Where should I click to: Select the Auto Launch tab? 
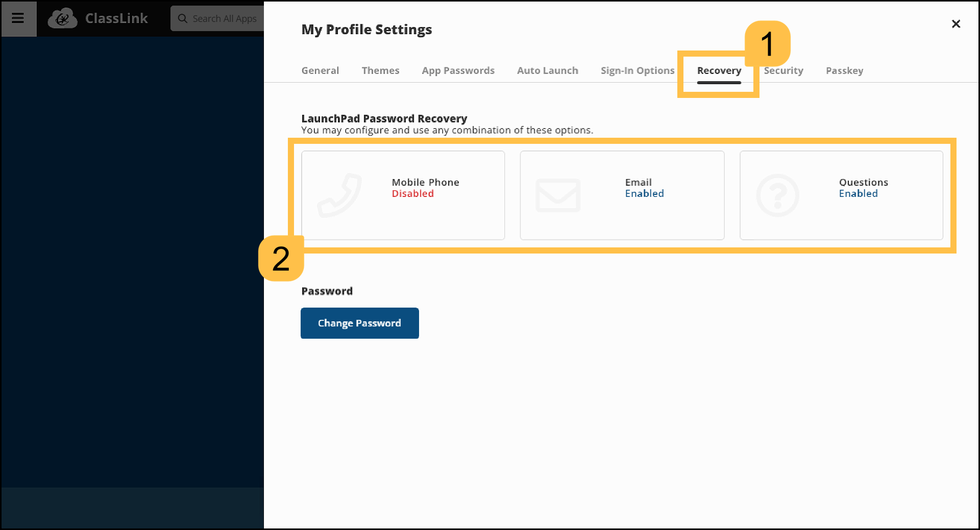pos(547,70)
